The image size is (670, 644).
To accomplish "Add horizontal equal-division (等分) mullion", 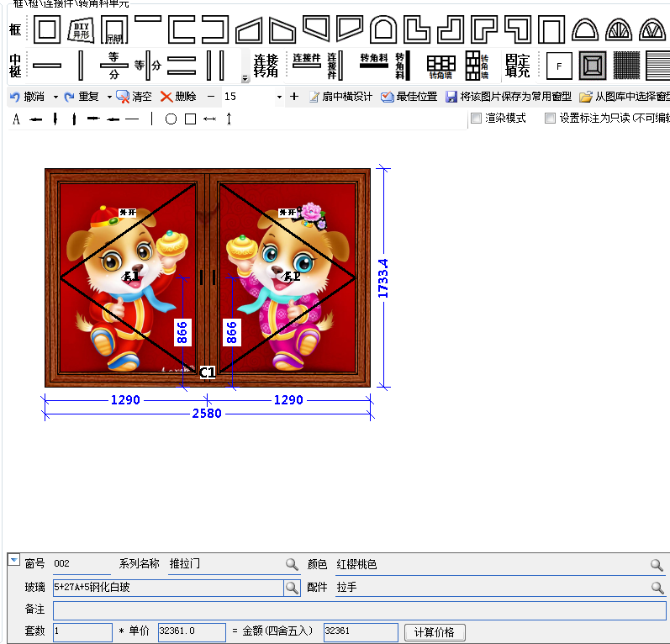I will [113, 66].
